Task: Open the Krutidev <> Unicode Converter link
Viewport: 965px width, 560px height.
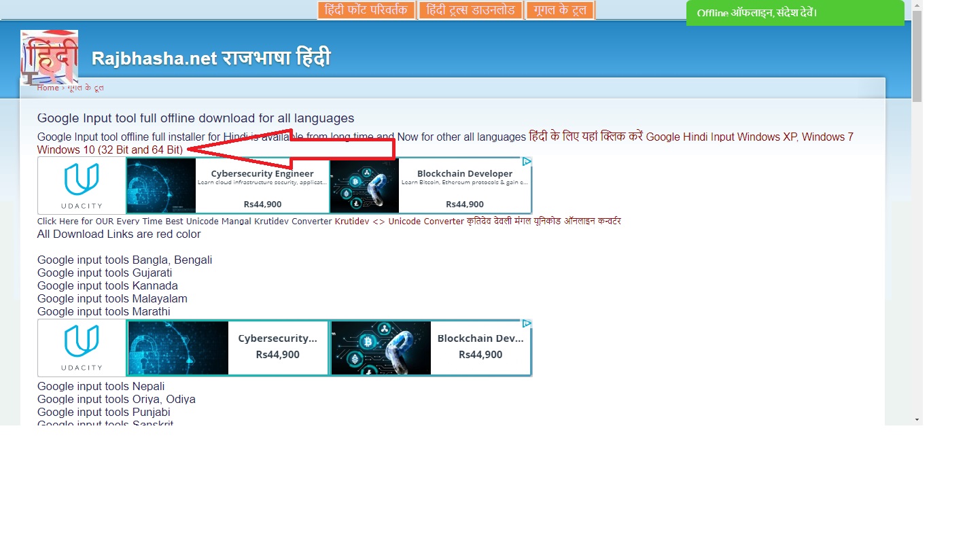Action: 399,222
